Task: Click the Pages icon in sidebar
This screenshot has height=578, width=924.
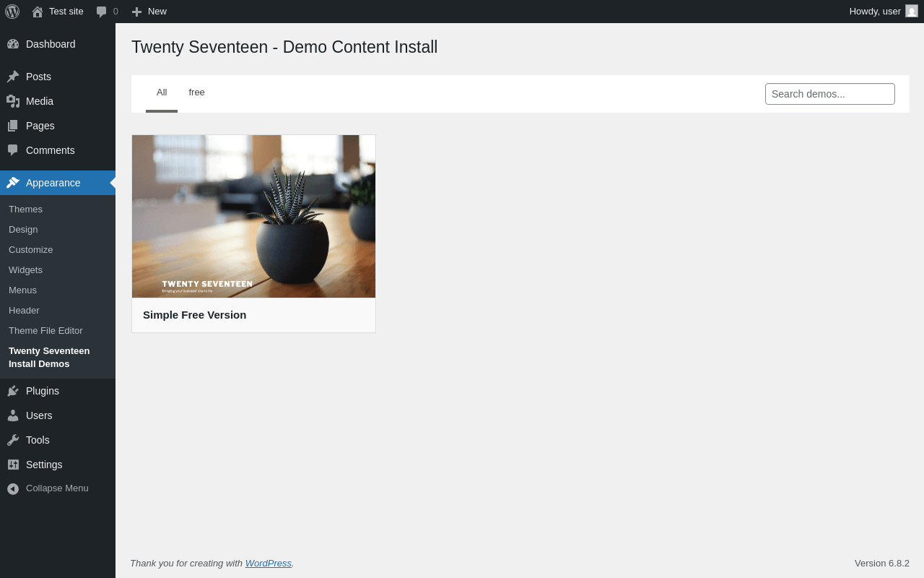Action: [13, 126]
